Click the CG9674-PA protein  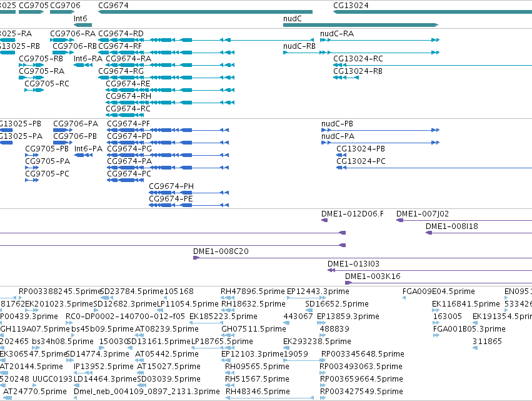[x=129, y=161]
